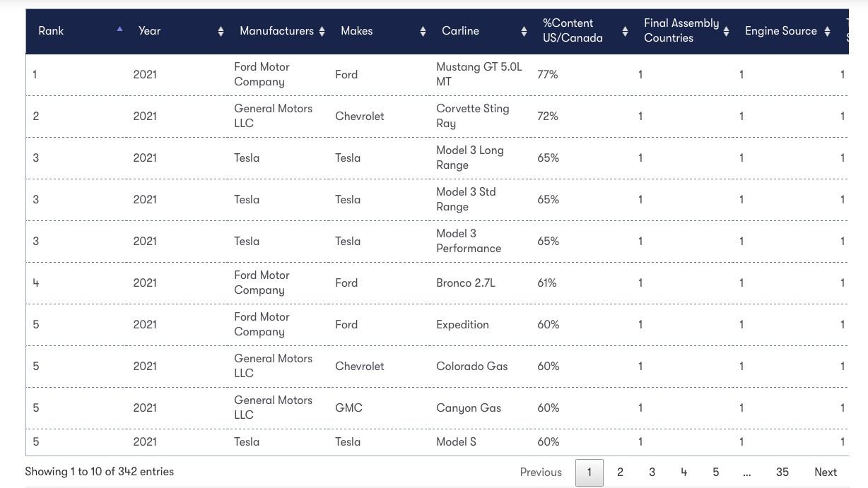868x488 pixels.
Task: Toggle sorting on the Carline column icon
Action: click(524, 31)
